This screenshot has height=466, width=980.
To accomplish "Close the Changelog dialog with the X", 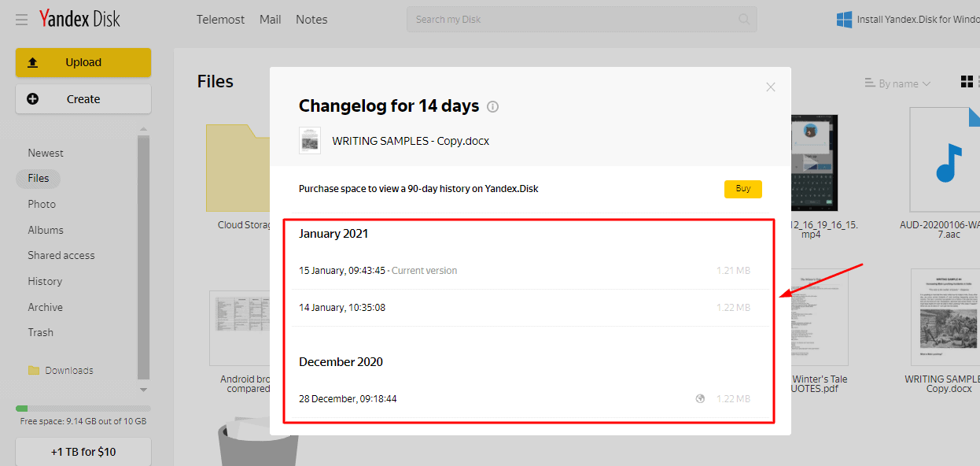I will [x=771, y=87].
